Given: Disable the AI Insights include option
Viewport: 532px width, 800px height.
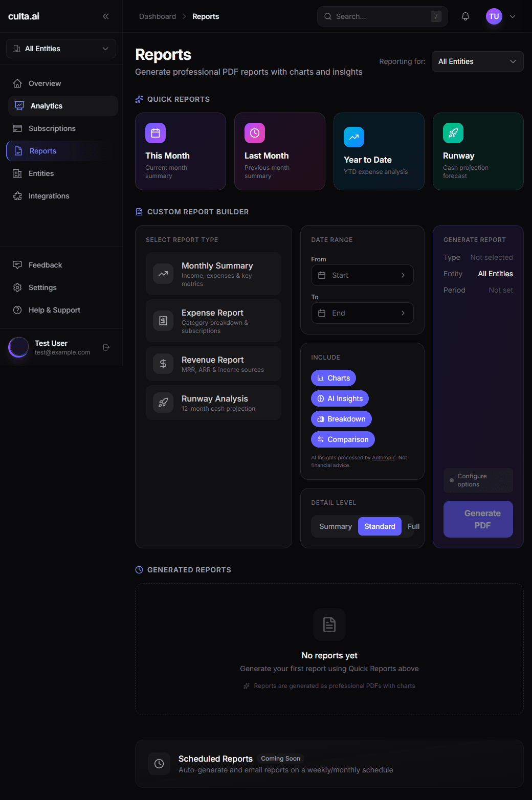Looking at the screenshot, I should tap(339, 398).
